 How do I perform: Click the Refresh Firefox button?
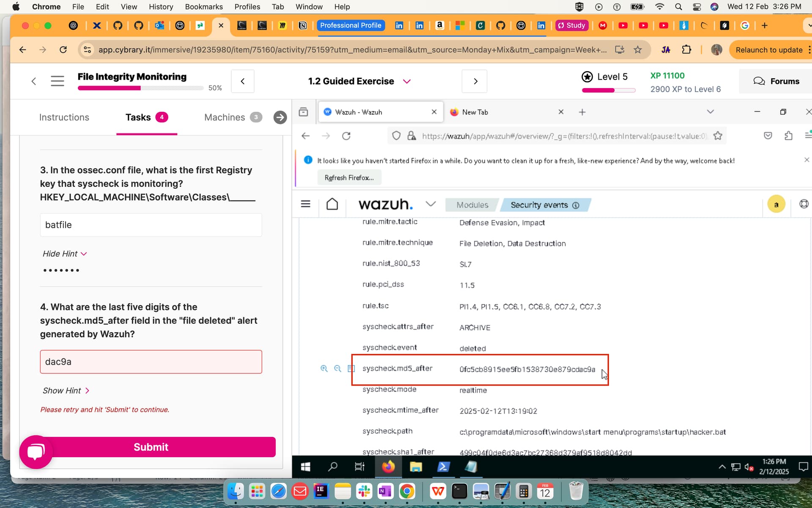click(x=349, y=178)
